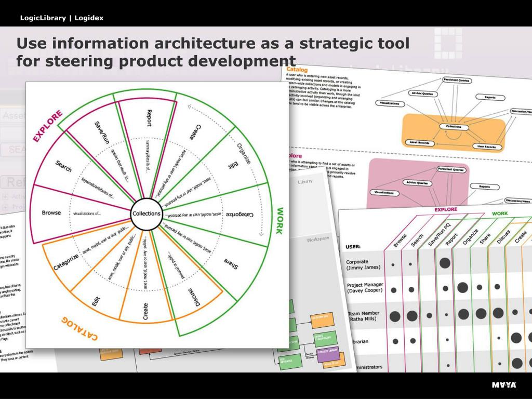Click the MAYA logo
The height and width of the screenshot is (399, 532).
click(504, 385)
